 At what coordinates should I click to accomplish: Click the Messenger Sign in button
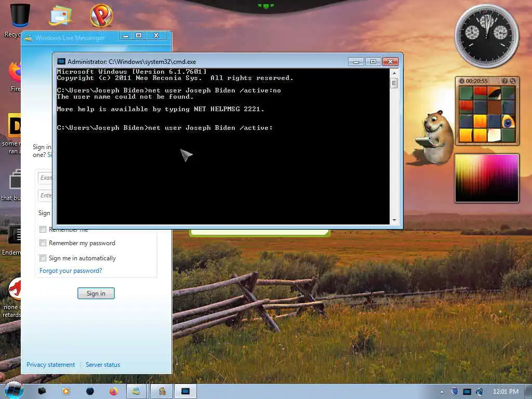tap(96, 294)
